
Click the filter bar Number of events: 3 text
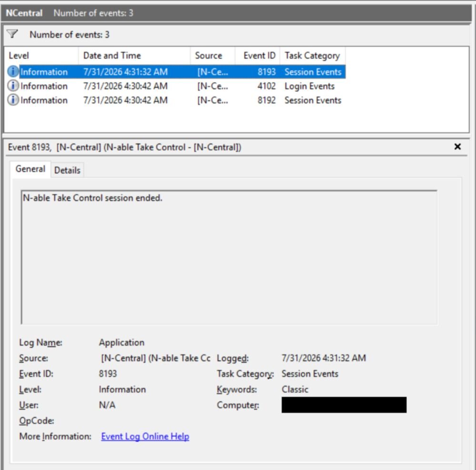[69, 35]
